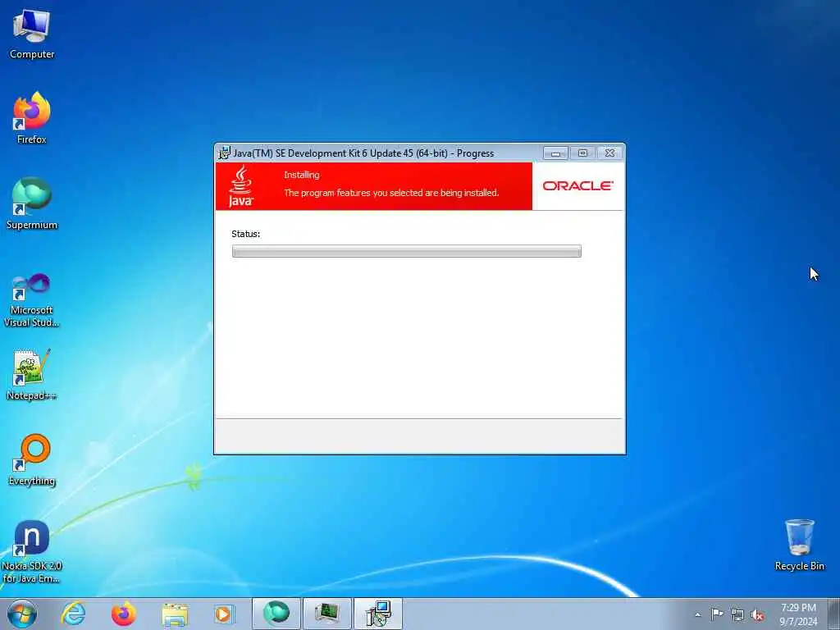840x630 pixels.
Task: Switch to the terminal monitor taskbar window
Action: (326, 614)
